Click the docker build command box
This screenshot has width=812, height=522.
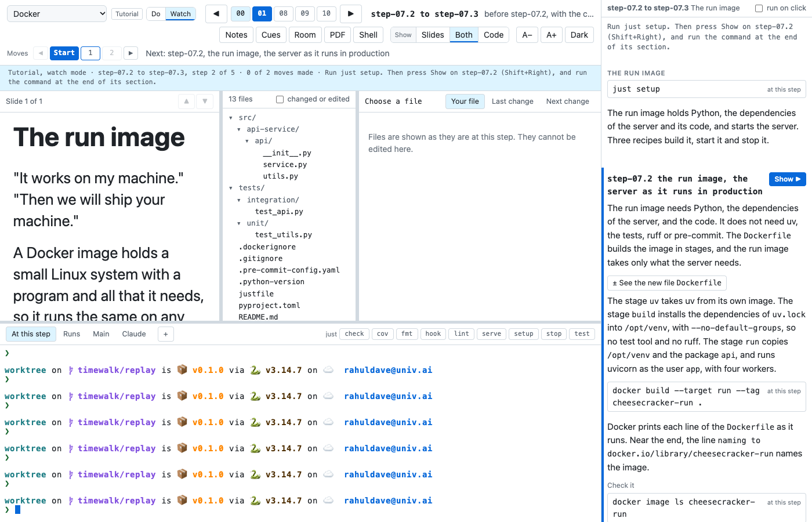pos(706,397)
